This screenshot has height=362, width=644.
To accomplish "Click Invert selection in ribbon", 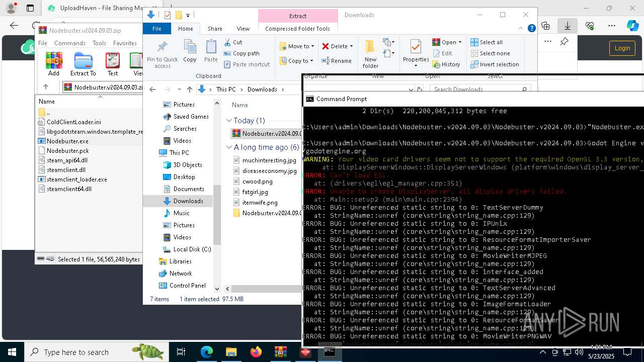I will 495,64.
